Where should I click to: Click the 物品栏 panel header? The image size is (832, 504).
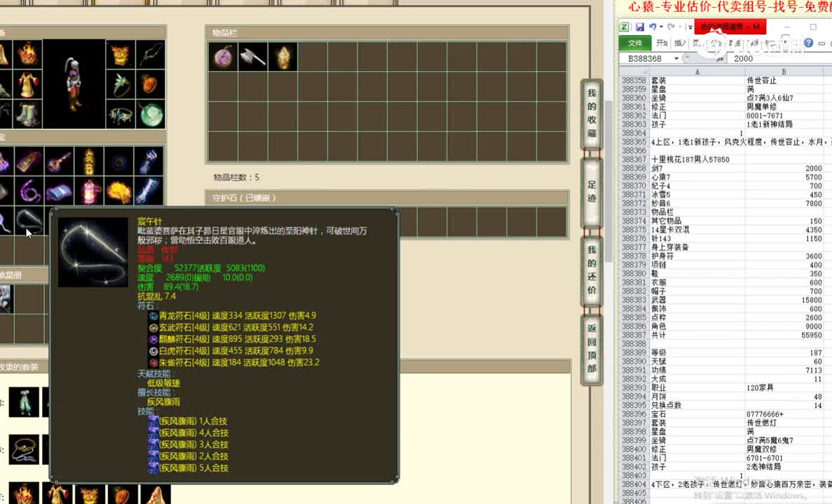click(x=387, y=33)
